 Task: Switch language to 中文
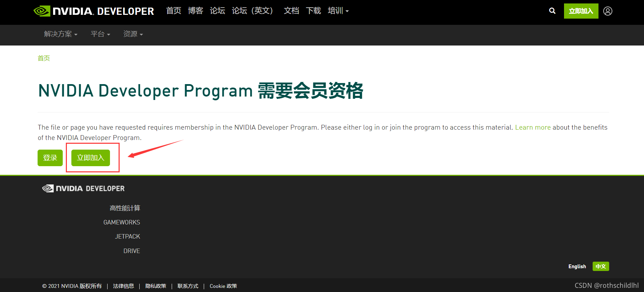(x=601, y=266)
